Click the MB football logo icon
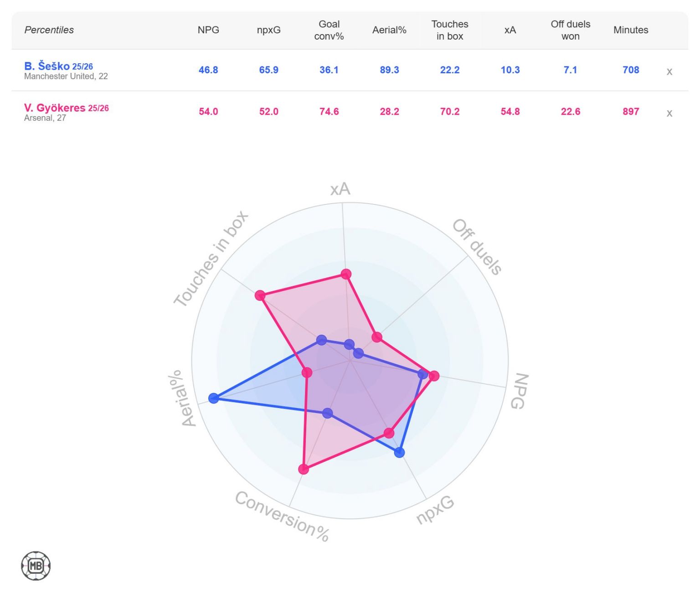This screenshot has width=700, height=612. click(36, 566)
